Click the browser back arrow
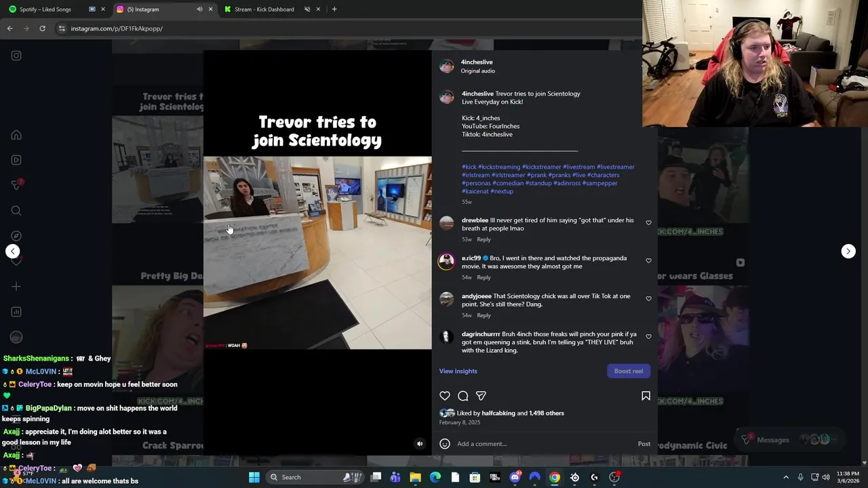The width and height of the screenshot is (868, 488). coord(9,28)
